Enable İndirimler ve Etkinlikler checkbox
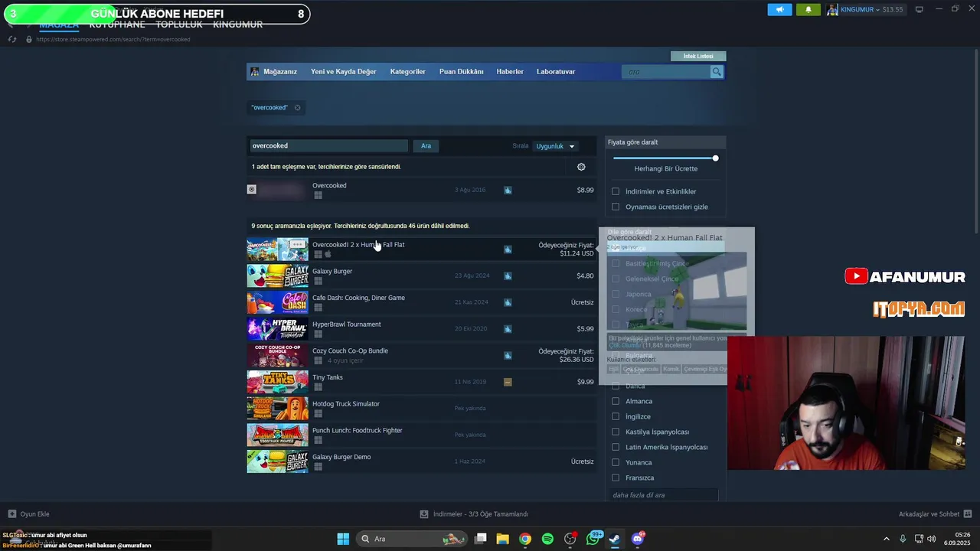980x551 pixels. 616,191
